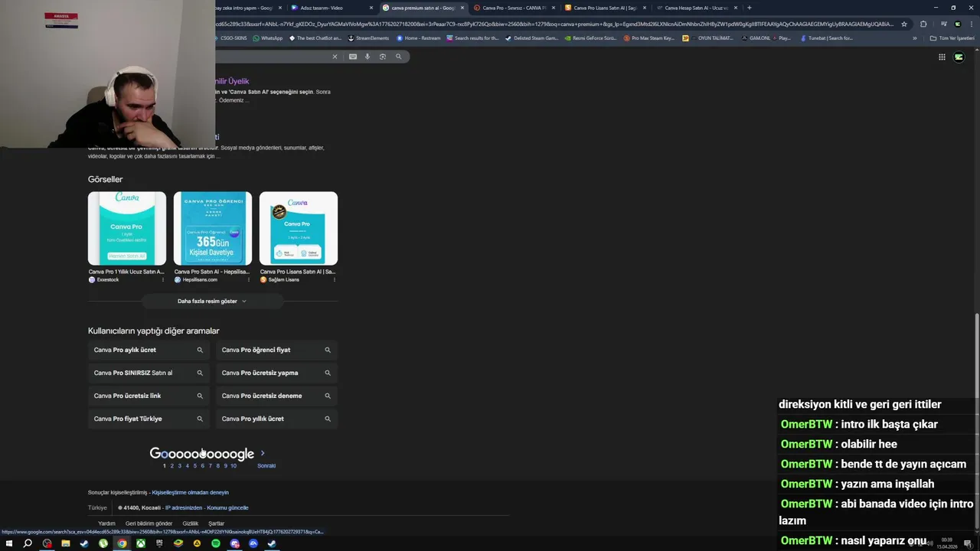980x551 pixels.
Task: Expand the bookmarks bar overflow chevron
Action: click(x=914, y=38)
